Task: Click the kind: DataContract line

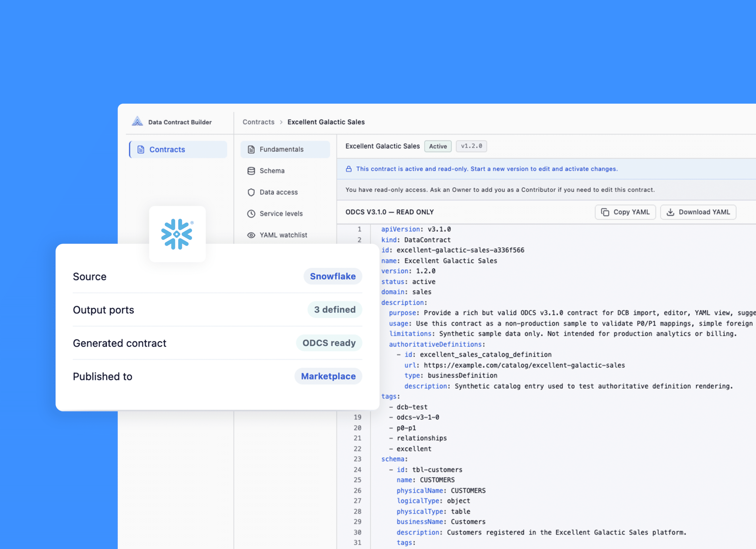Action: 416,240
